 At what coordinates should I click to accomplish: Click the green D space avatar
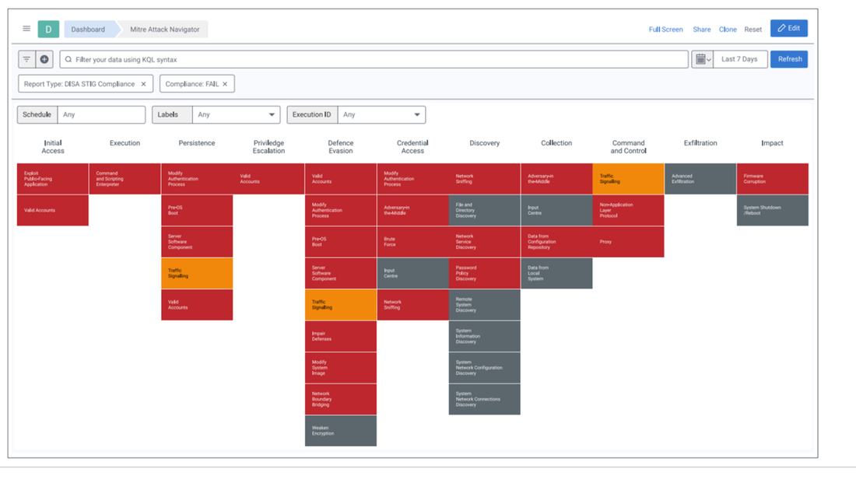(x=48, y=30)
